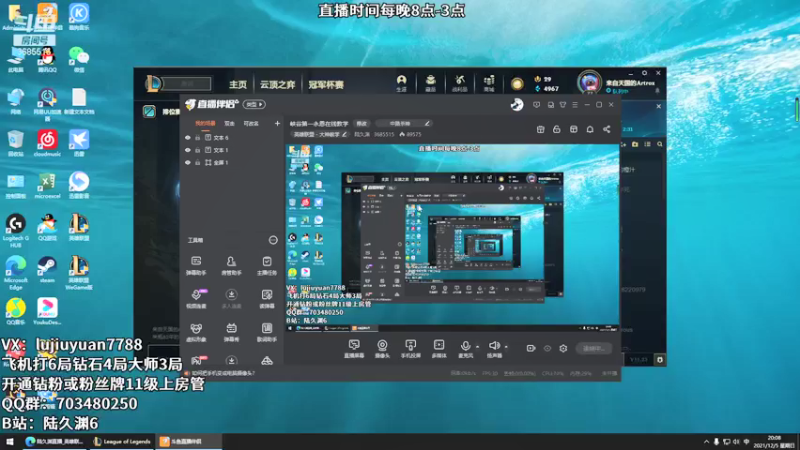Click the rounded mode toggle beside the 直播伴侣 logo
Image resolution: width=800 pixels, height=450 pixels.
(254, 105)
